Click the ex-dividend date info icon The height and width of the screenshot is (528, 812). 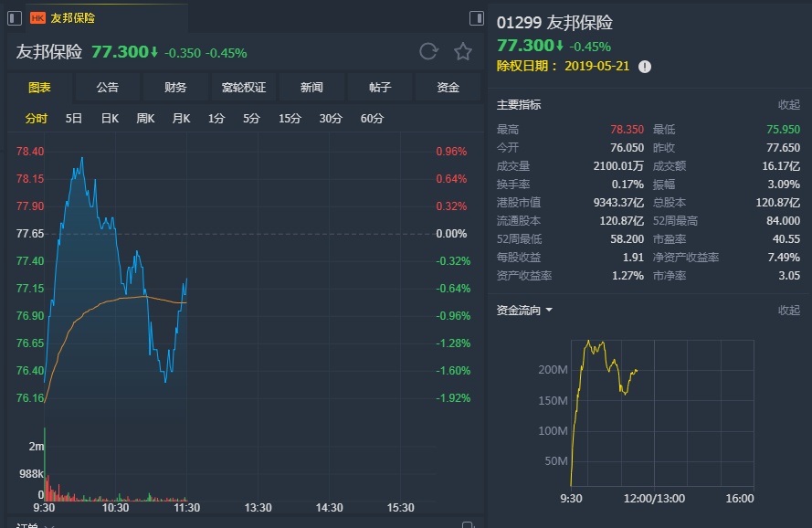(x=645, y=67)
